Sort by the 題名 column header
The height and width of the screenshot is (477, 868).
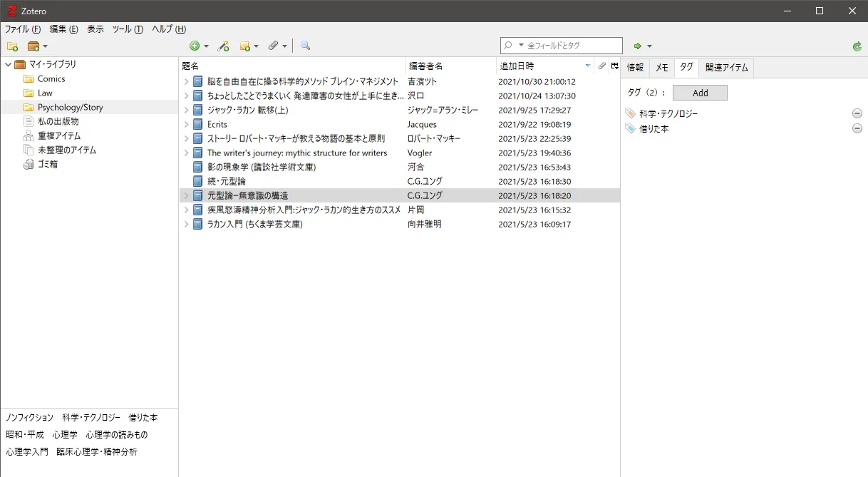point(292,66)
